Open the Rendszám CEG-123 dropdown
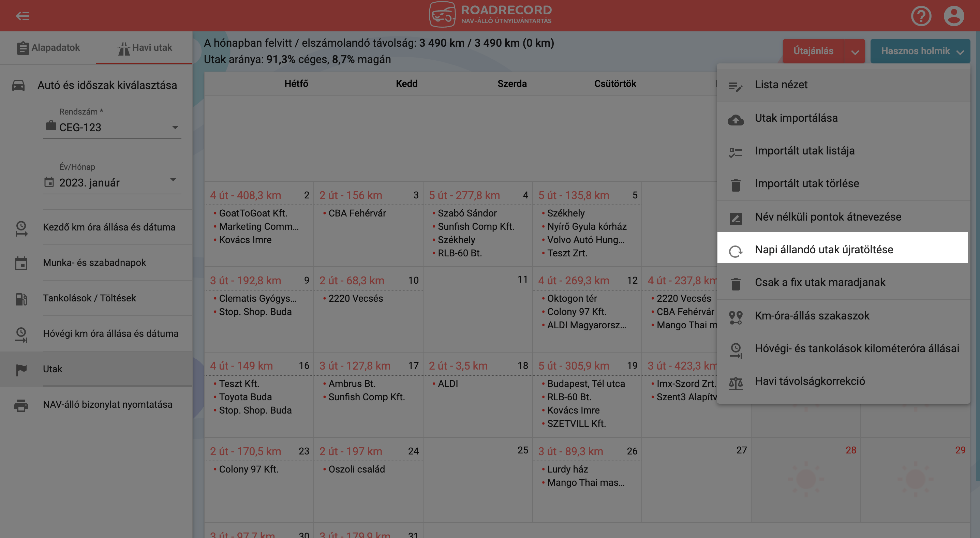This screenshot has width=980, height=538. click(x=112, y=127)
